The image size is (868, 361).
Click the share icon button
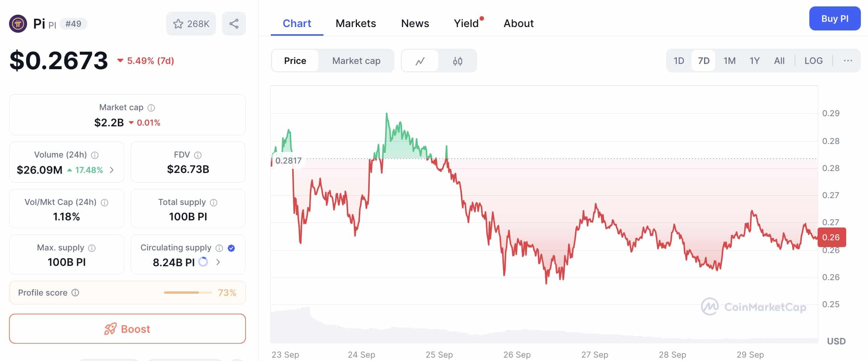click(234, 24)
